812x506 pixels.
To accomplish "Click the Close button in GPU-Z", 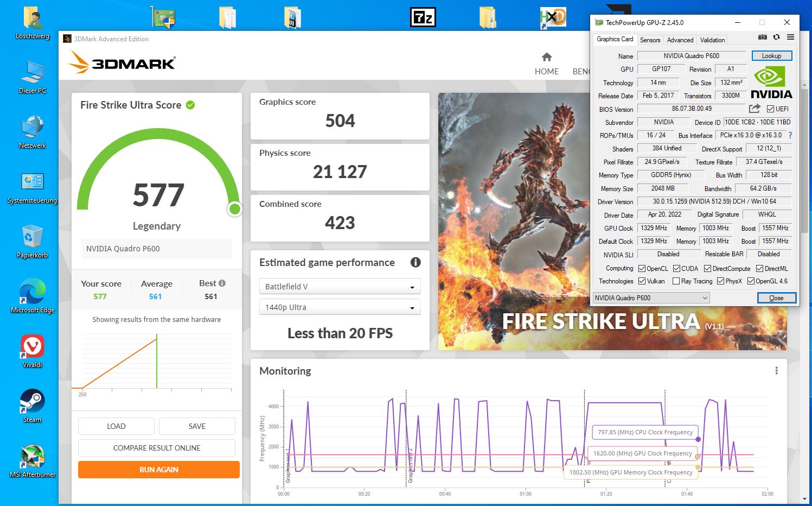I will (x=776, y=298).
